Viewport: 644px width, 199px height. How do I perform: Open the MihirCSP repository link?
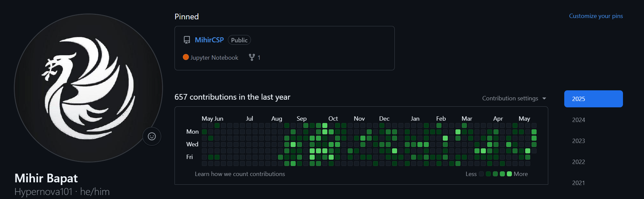[x=209, y=40]
